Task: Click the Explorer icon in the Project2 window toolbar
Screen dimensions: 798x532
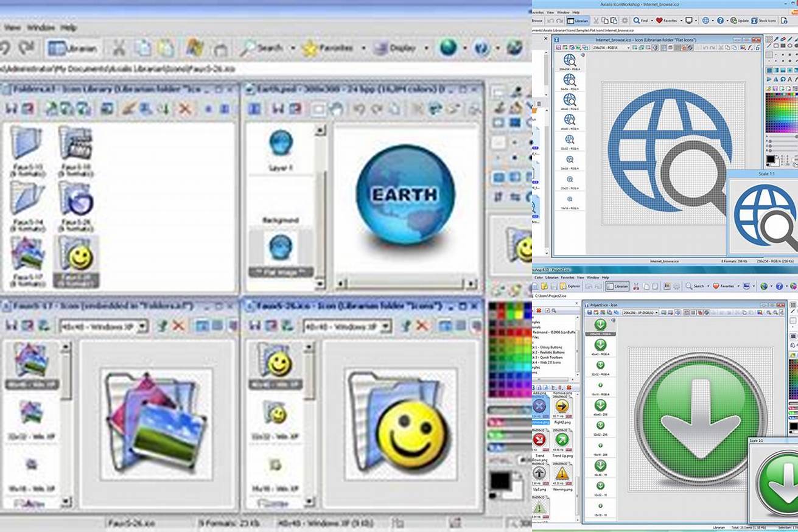Action: (569, 286)
